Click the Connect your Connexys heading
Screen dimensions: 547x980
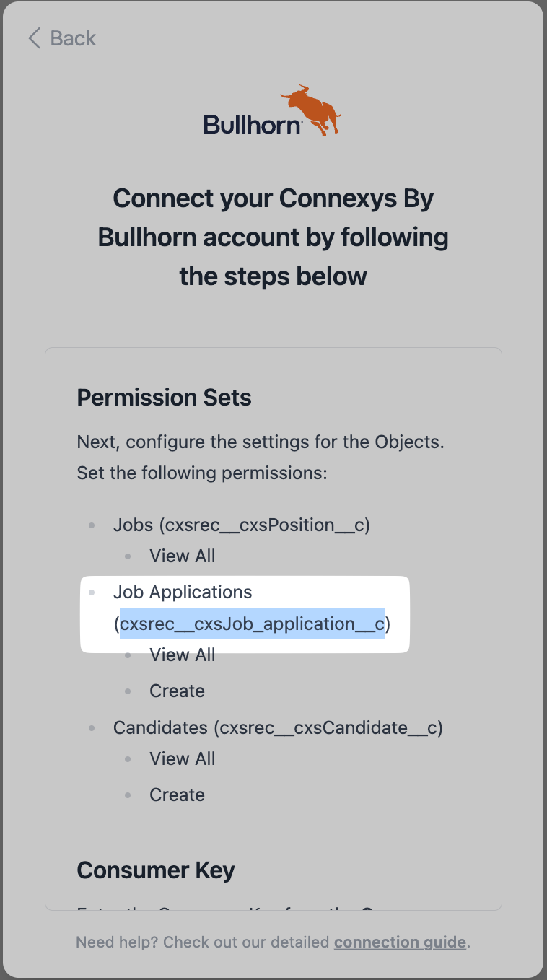click(x=273, y=237)
